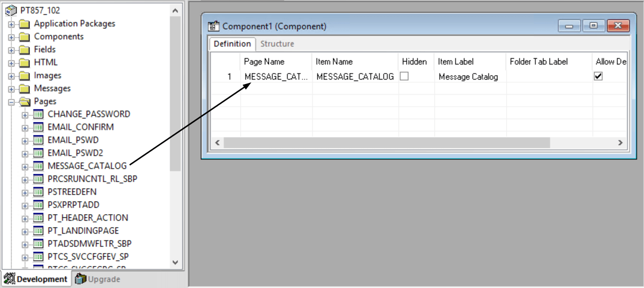This screenshot has height=288, width=644.
Task: Select the Message Catalog item label cell
Action: 469,76
